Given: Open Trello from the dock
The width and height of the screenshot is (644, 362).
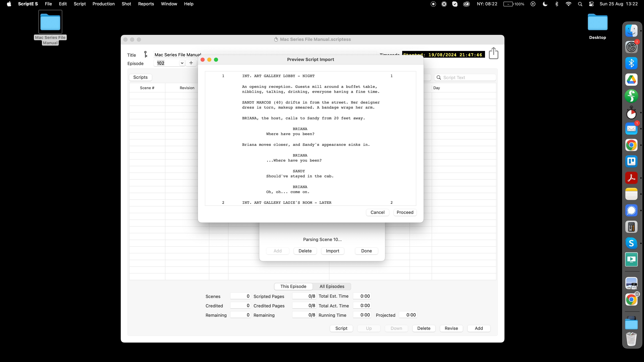Looking at the screenshot, I should tap(631, 161).
